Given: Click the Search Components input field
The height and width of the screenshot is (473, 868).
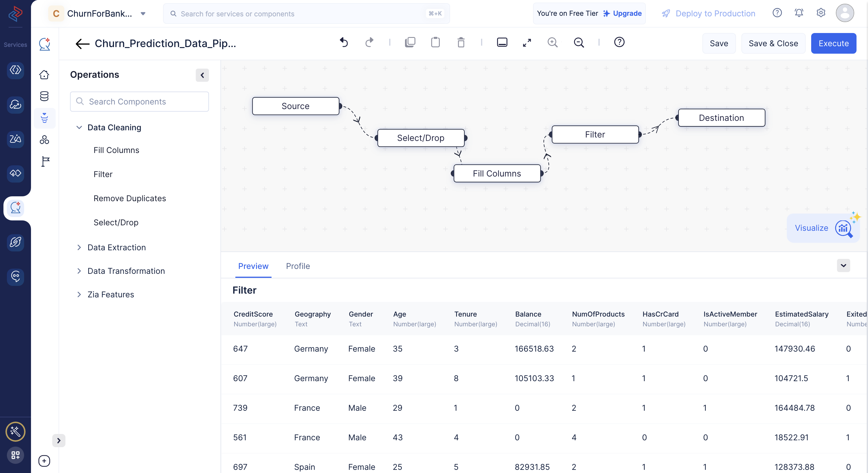Looking at the screenshot, I should point(139,101).
